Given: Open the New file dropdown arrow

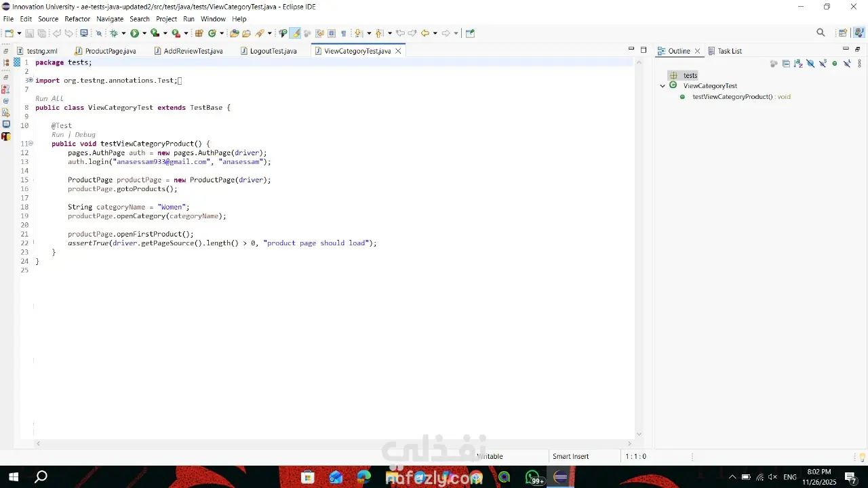Looking at the screenshot, I should tap(19, 33).
